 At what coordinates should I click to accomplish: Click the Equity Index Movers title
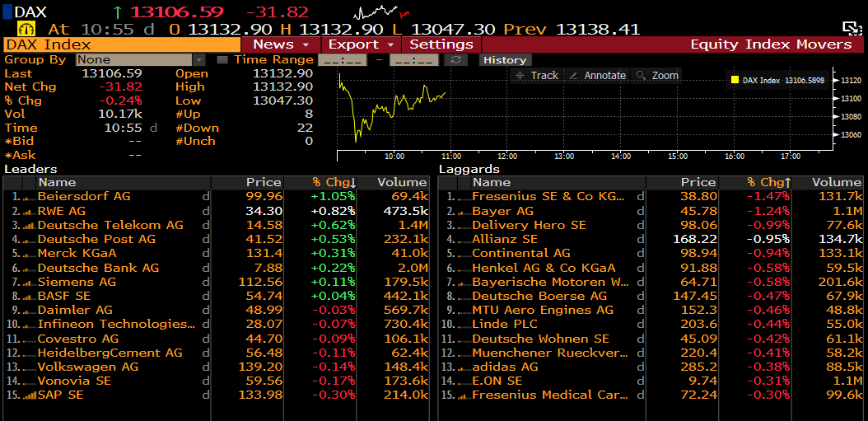(771, 44)
